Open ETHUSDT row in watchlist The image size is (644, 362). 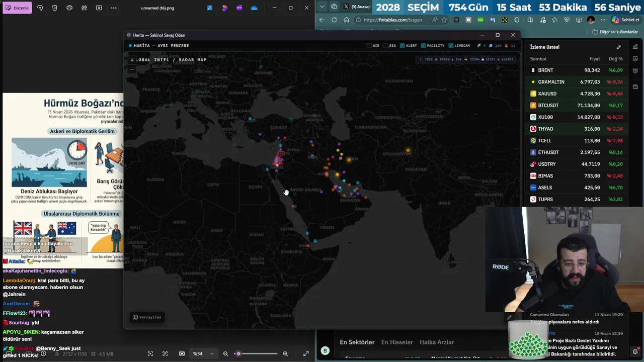click(x=577, y=152)
